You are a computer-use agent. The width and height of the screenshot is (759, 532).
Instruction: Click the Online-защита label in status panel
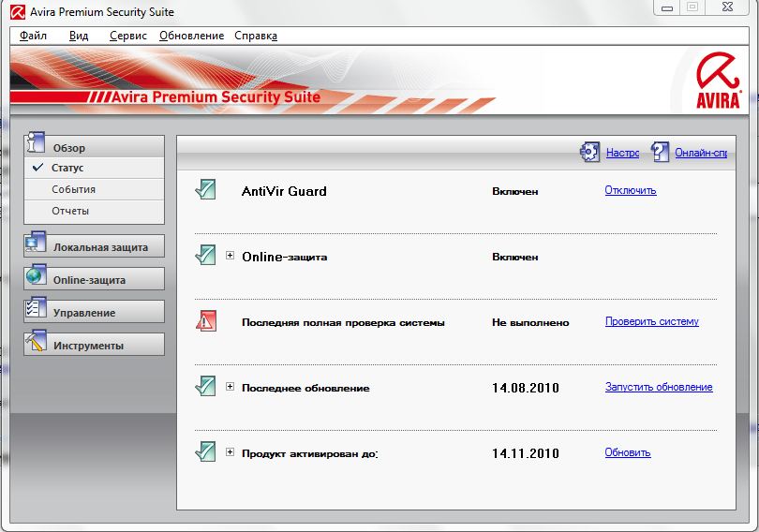[285, 257]
